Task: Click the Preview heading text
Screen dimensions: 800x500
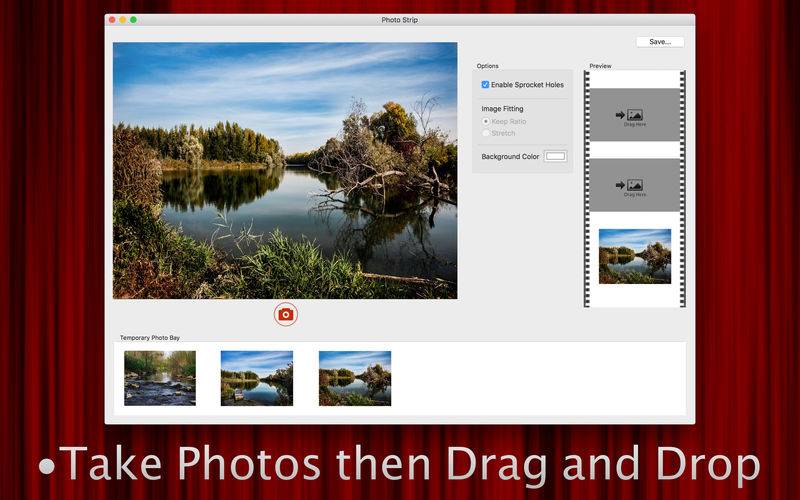Action: point(600,66)
